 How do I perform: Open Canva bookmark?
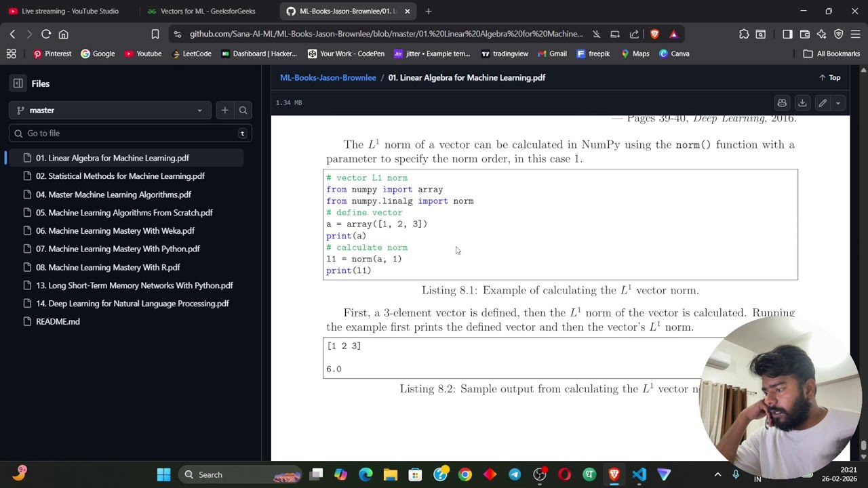674,54
